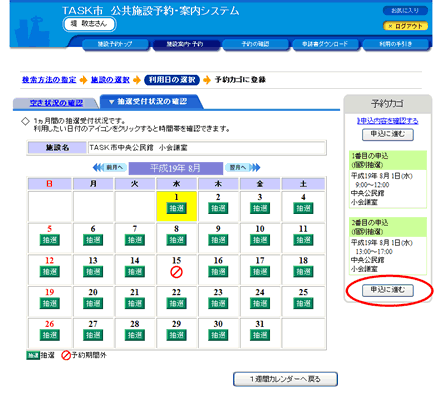
Task: Go to 施設予約トップ navigation tab
Action: click(115, 44)
